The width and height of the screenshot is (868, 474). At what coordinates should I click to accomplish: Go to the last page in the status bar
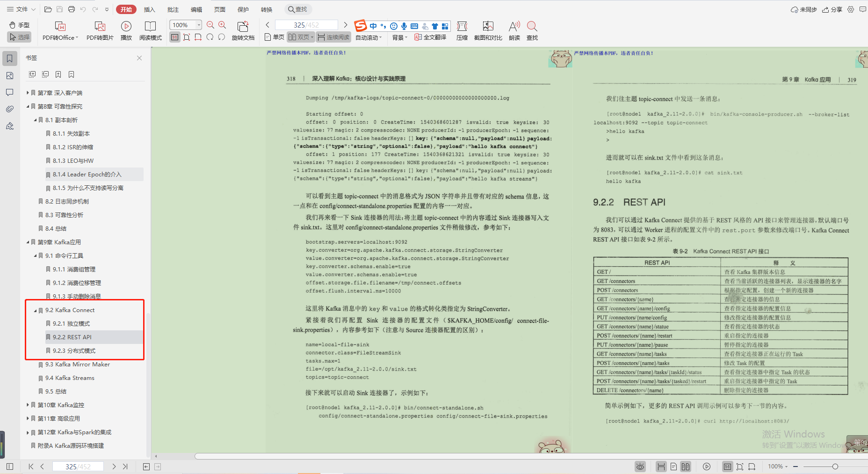tap(125, 467)
